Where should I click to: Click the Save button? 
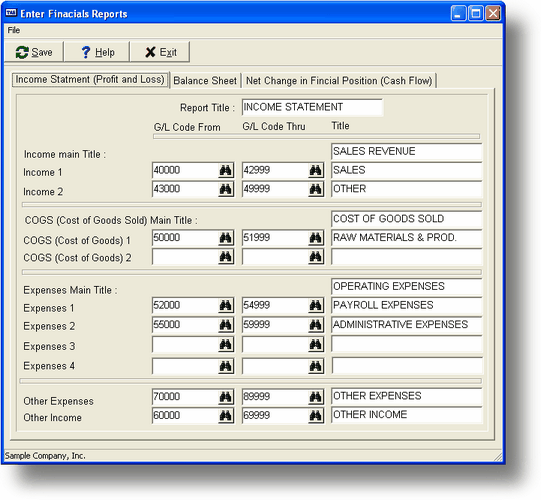tap(34, 52)
